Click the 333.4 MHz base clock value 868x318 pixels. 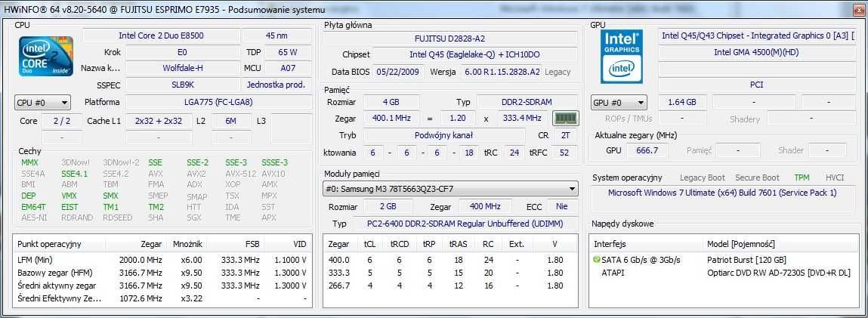pyautogui.click(x=520, y=119)
